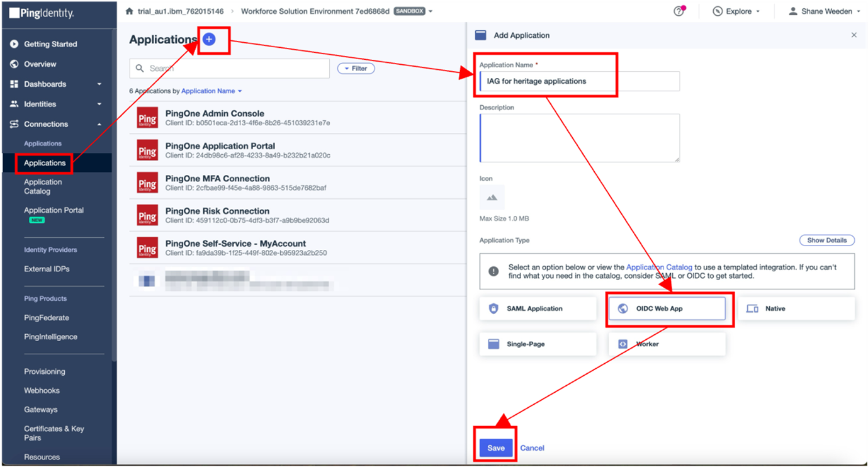The height and width of the screenshot is (467, 868).
Task: Open PingIntelligence in sidebar
Action: [x=50, y=337]
